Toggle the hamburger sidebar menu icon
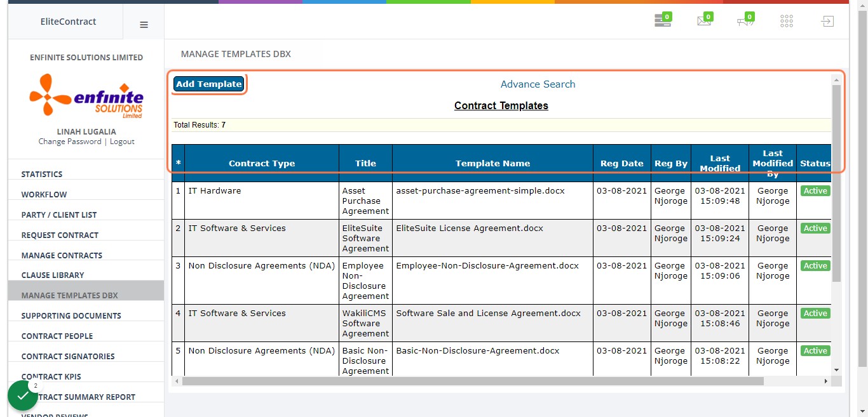 144,25
